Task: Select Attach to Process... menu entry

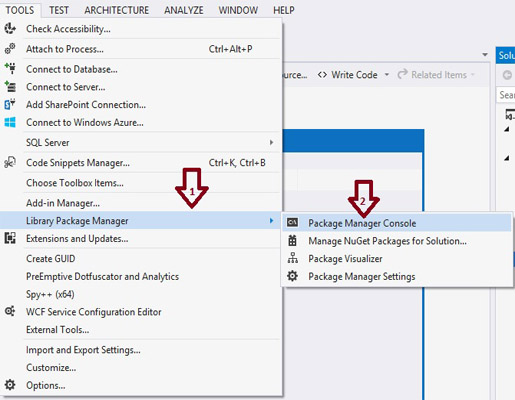Action: (141, 49)
